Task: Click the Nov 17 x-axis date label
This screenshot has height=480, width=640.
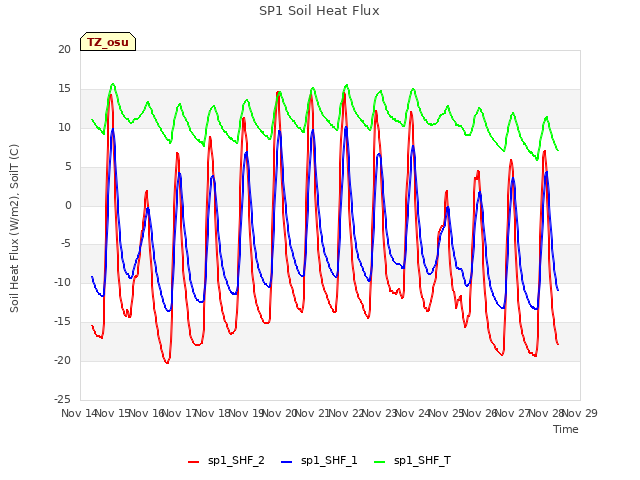Action: click(179, 413)
